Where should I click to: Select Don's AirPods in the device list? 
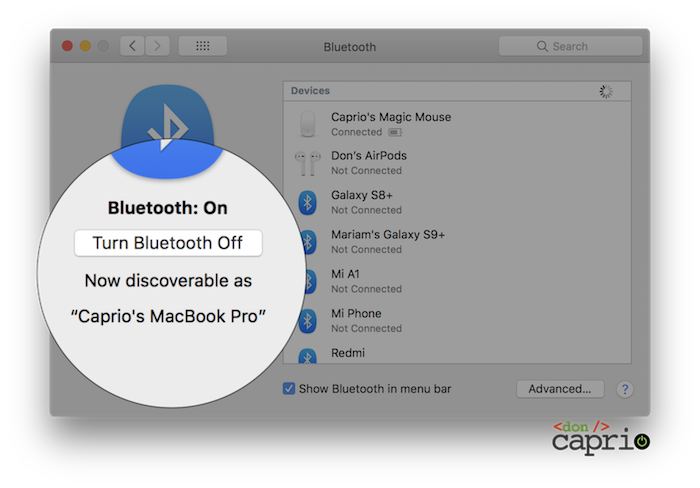pyautogui.click(x=457, y=163)
